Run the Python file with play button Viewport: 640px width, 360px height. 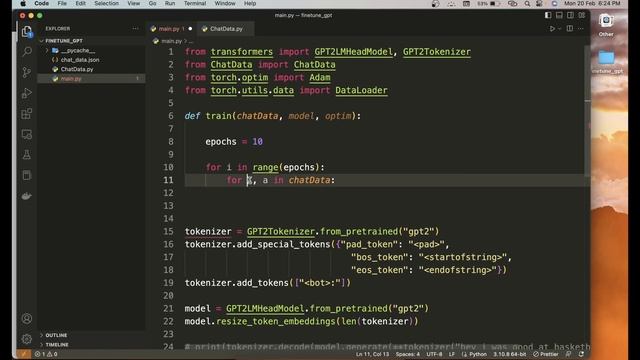552,29
